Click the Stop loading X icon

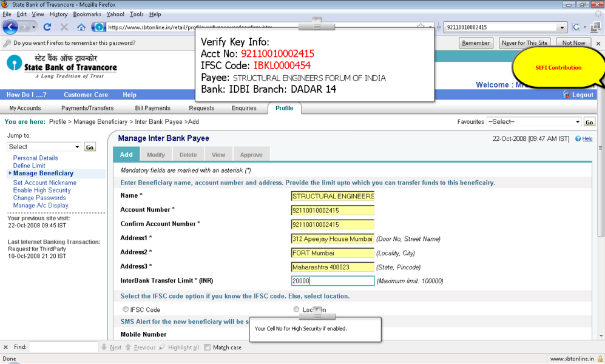[x=64, y=27]
